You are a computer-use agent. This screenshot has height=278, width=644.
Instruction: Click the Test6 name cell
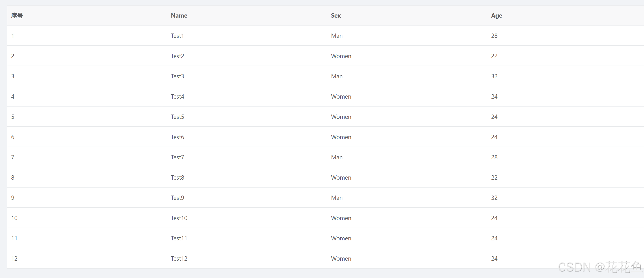[x=177, y=137]
